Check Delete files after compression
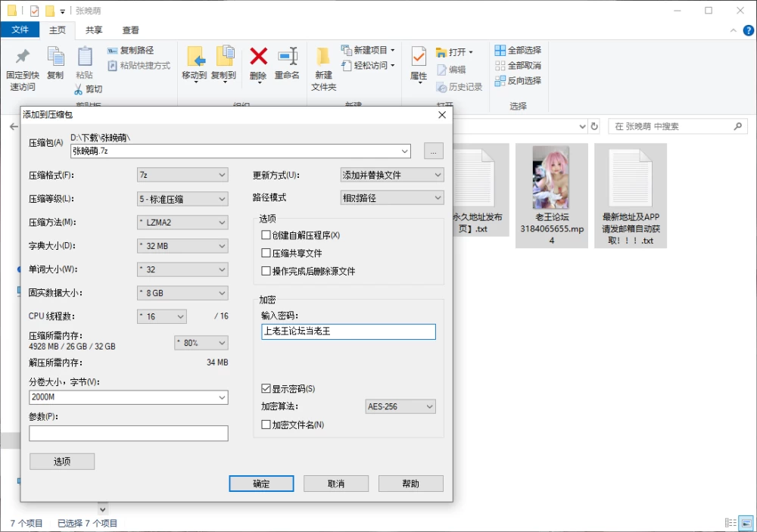This screenshot has width=757, height=532. click(x=266, y=271)
